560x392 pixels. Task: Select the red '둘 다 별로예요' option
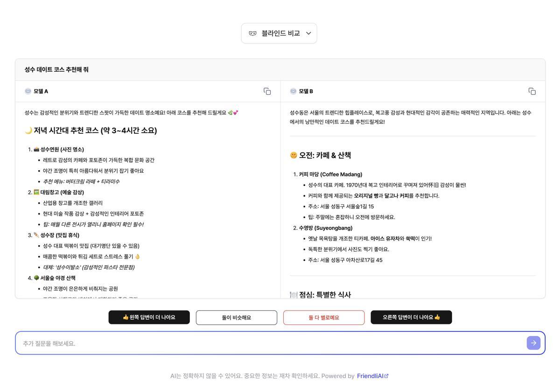click(324, 317)
